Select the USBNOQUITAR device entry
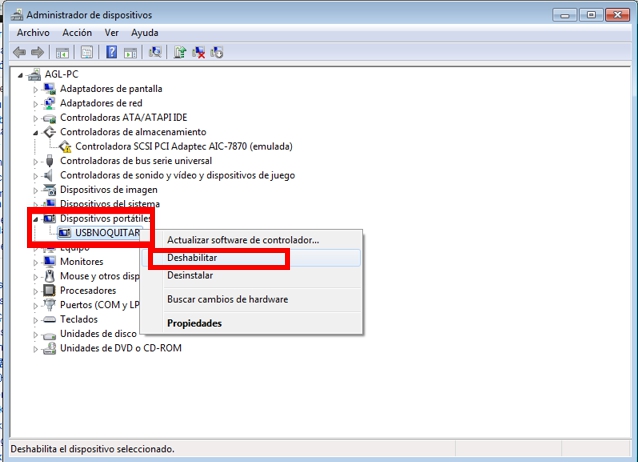 pos(108,233)
